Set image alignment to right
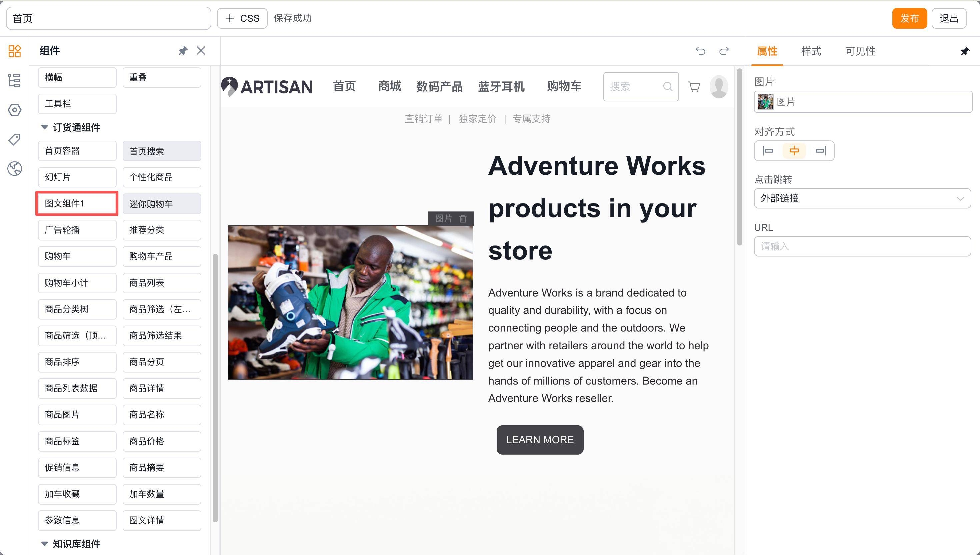Viewport: 980px width, 555px height. (820, 151)
